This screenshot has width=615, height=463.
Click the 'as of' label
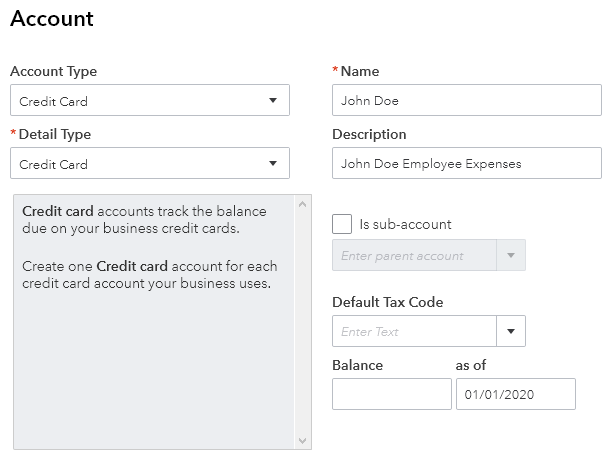pyautogui.click(x=471, y=365)
